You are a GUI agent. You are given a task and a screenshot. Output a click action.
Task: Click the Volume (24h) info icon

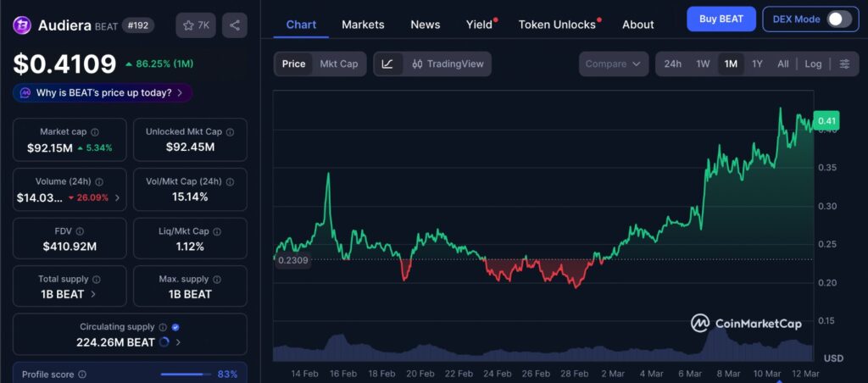pyautogui.click(x=99, y=181)
